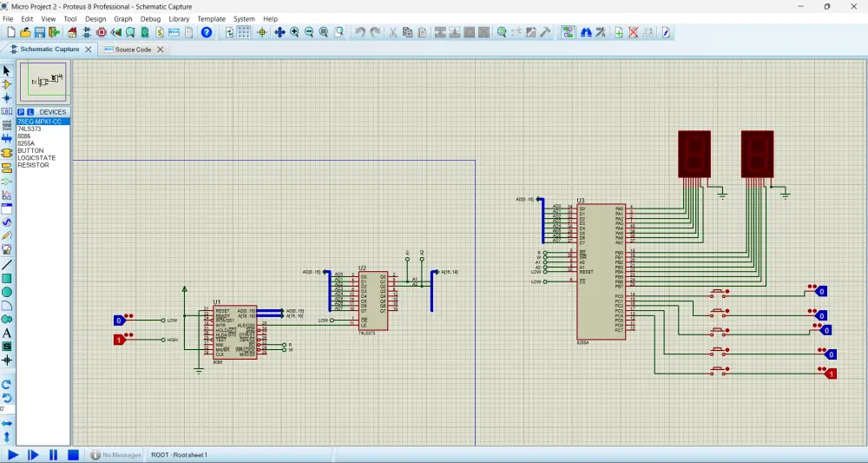Choose the Generator Mode sine icon
Viewport: 868px width, 463px height.
click(7, 222)
